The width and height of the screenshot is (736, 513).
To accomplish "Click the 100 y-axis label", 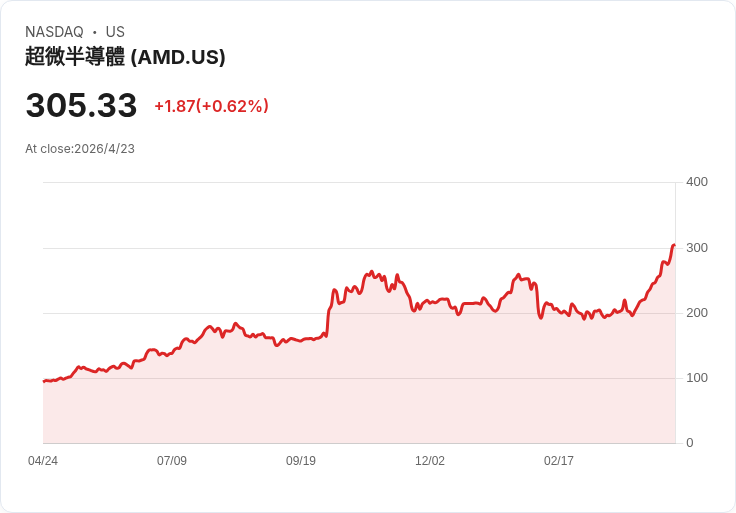I will (x=696, y=378).
